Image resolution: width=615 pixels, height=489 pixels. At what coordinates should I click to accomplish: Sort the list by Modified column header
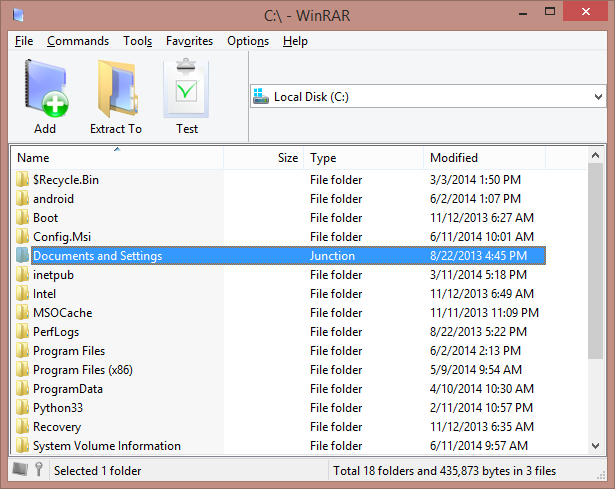[484, 158]
